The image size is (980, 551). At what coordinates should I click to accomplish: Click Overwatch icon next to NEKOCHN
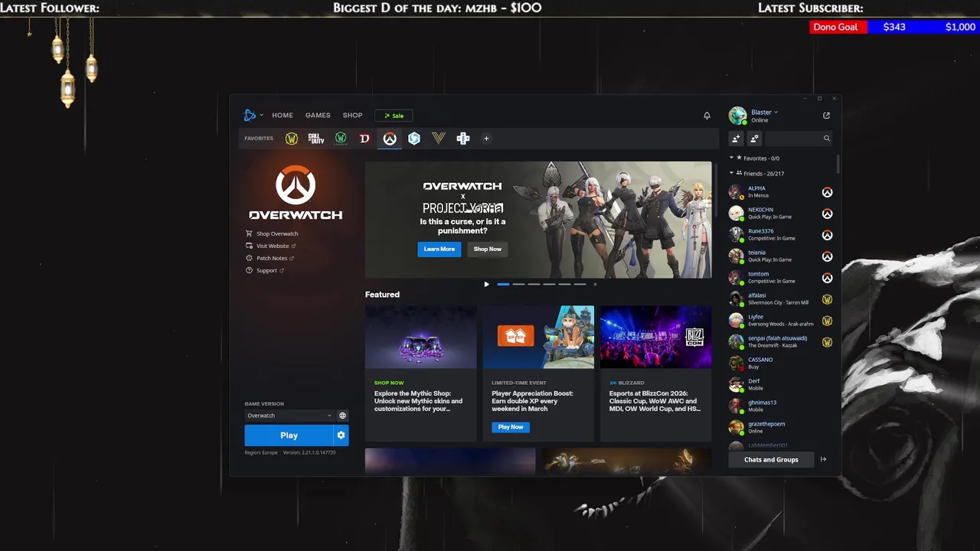pyautogui.click(x=827, y=214)
